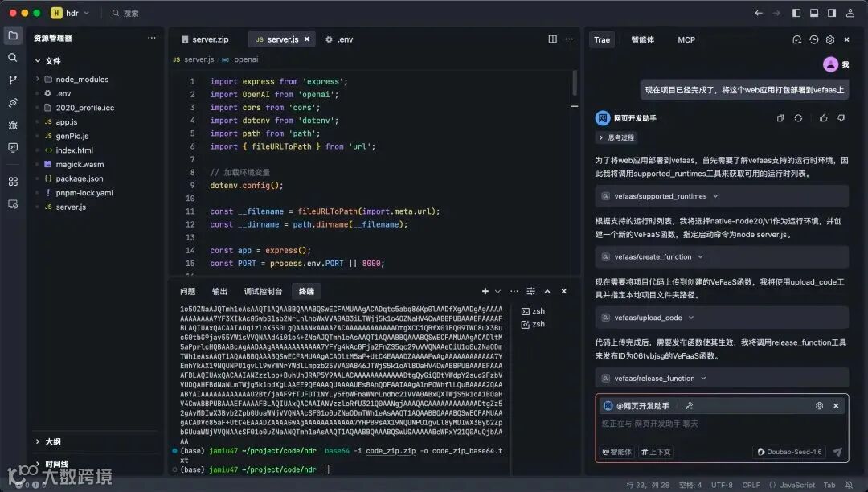Viewport: 868px width, 492px height.
Task: Add a new terminal with plus icon
Action: click(x=485, y=291)
